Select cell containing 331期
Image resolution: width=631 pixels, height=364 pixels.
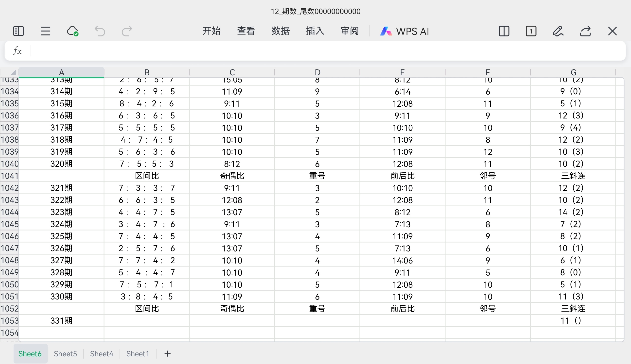(61, 320)
